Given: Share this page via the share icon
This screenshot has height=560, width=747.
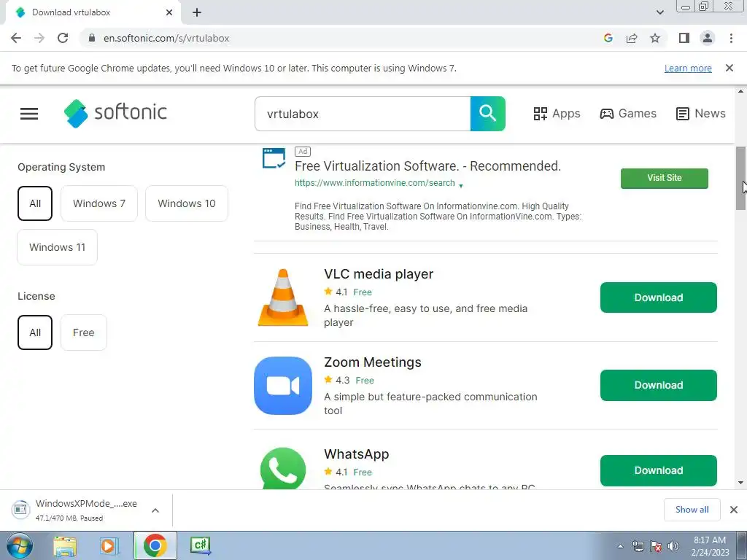Looking at the screenshot, I should 632,38.
